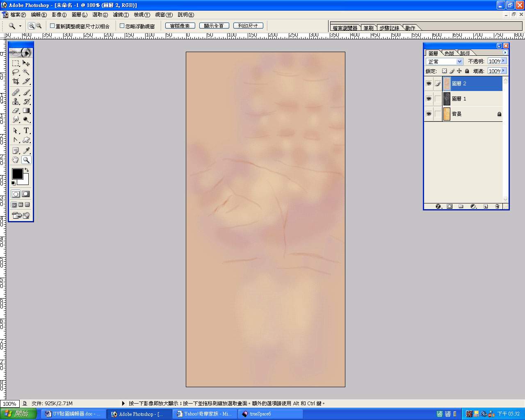Open the 濾鏡 menu
This screenshot has height=420, width=525.
pyautogui.click(x=121, y=15)
